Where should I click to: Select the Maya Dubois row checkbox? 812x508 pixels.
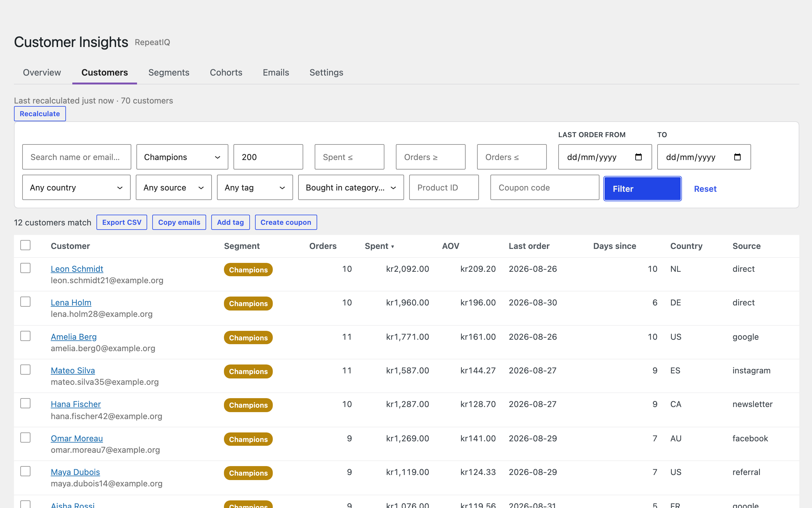click(25, 471)
